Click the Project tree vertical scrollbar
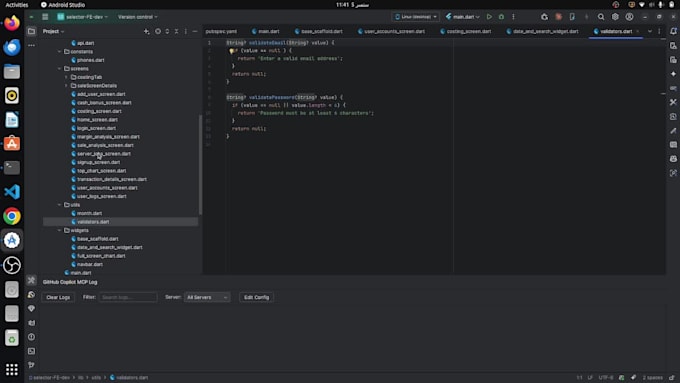The width and height of the screenshot is (680, 383). coord(200,165)
